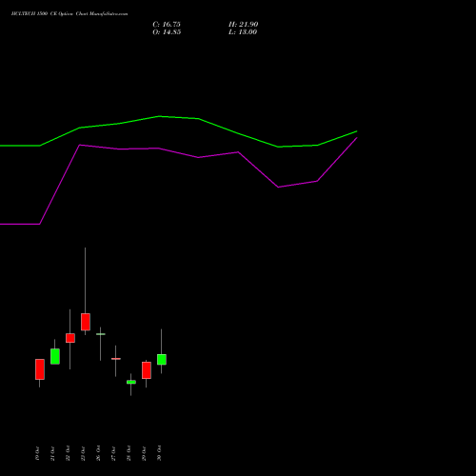Click the '21 Oct' date axis label
The image size is (476, 476).
point(52,453)
